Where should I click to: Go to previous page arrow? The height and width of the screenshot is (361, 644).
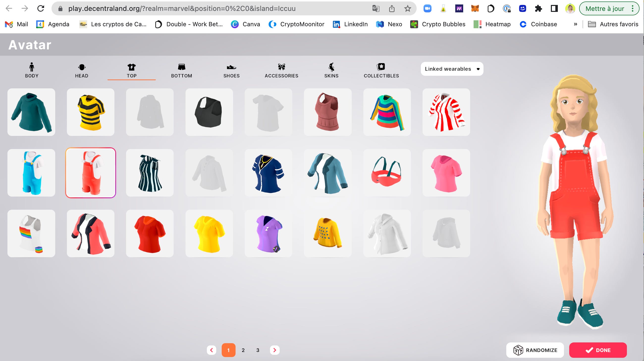point(212,350)
